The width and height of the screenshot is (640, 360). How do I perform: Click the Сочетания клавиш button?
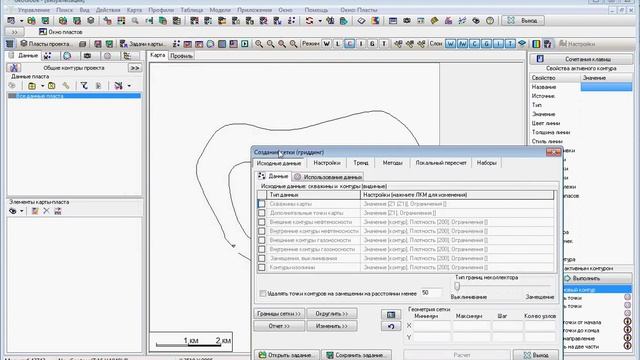[581, 59]
